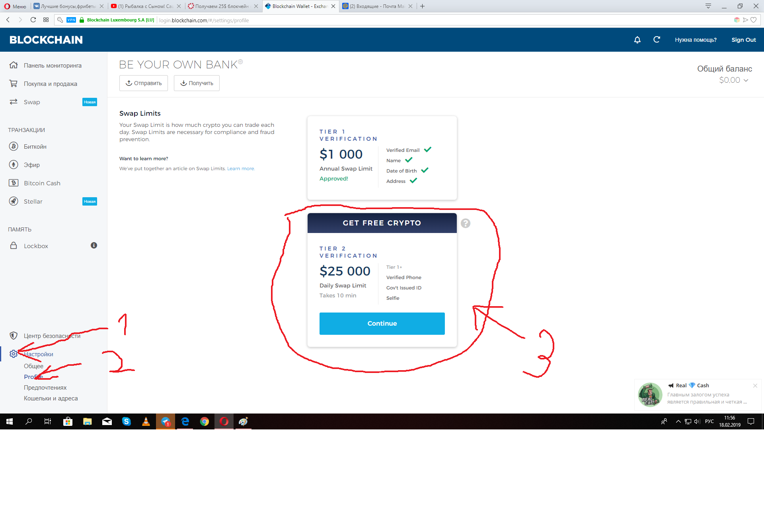Click Sign Out in the header
The image size is (764, 532).
click(x=743, y=40)
